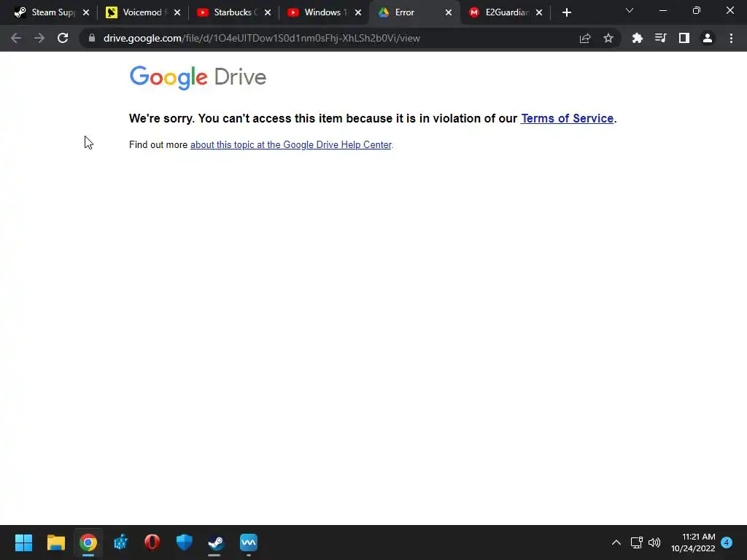View site info via the padlock icon
This screenshot has width=747, height=560.
[92, 38]
